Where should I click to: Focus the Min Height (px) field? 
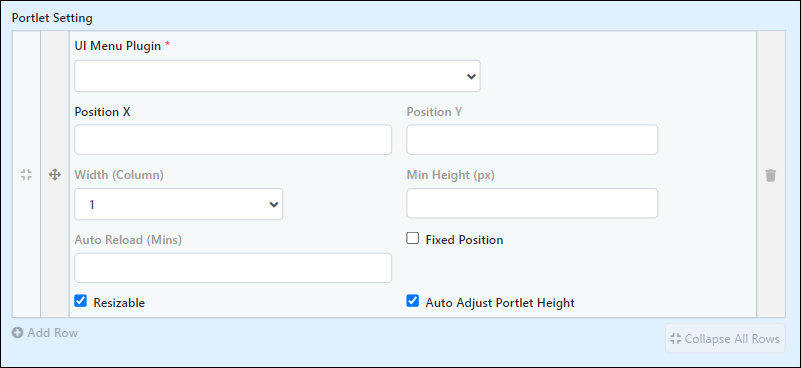point(532,203)
